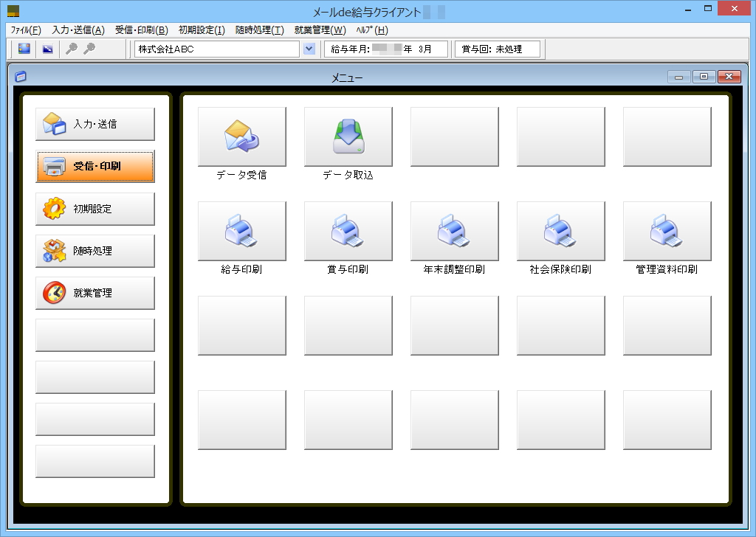Open the 入力・送信(A) menu

(x=78, y=30)
